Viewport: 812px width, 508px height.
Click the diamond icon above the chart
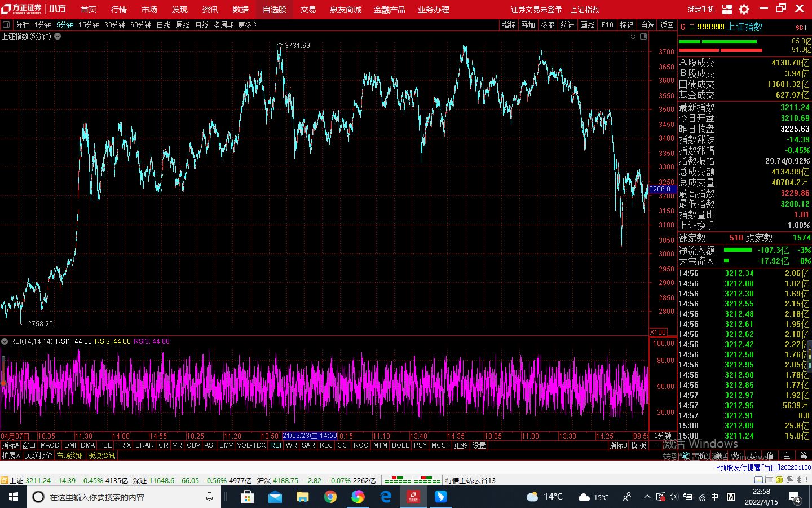pyautogui.click(x=633, y=36)
